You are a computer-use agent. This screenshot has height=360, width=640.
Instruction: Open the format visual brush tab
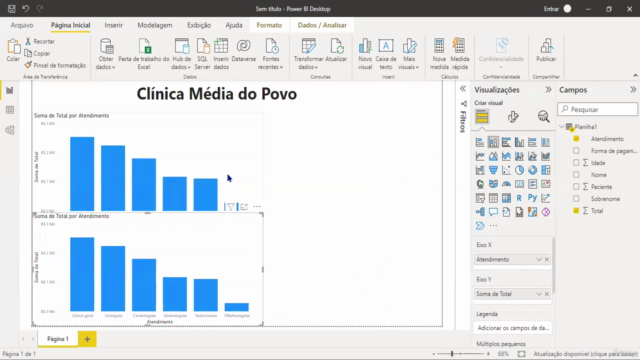pyautogui.click(x=513, y=117)
